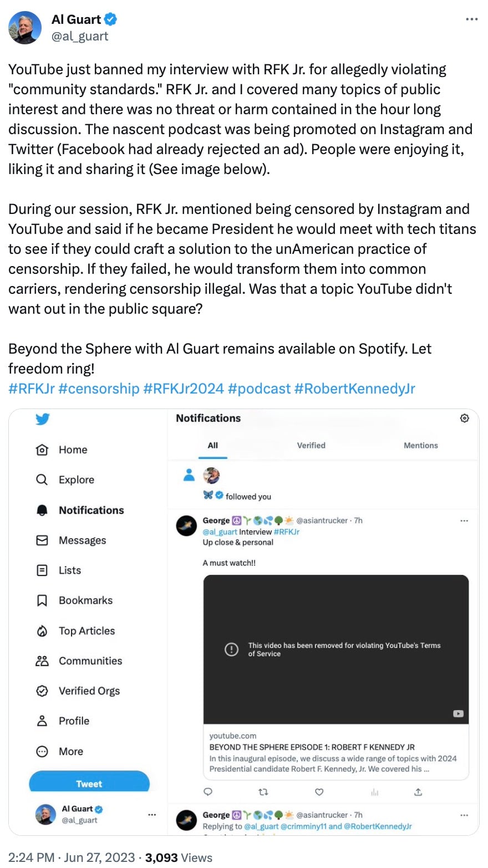Open Explore with the magnifier icon
Viewport: 488px width, 868px height.
[65, 479]
